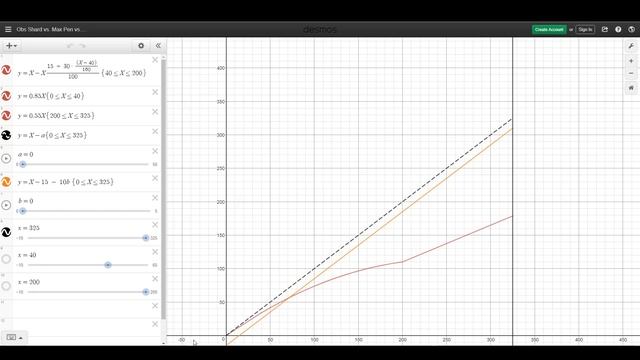Delete the a = 0 slider row

155,151
